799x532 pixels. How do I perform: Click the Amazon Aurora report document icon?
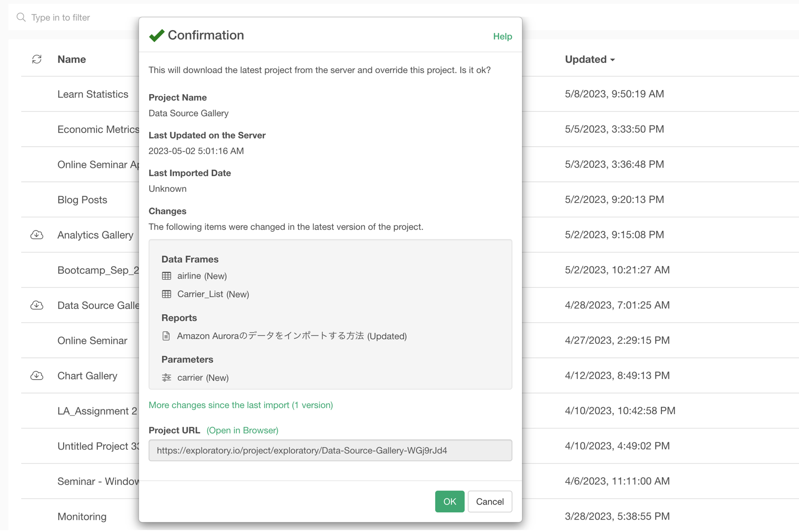pos(166,336)
